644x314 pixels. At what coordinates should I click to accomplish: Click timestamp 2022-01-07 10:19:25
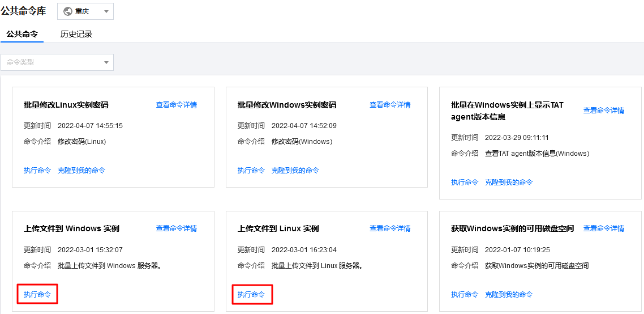click(517, 250)
